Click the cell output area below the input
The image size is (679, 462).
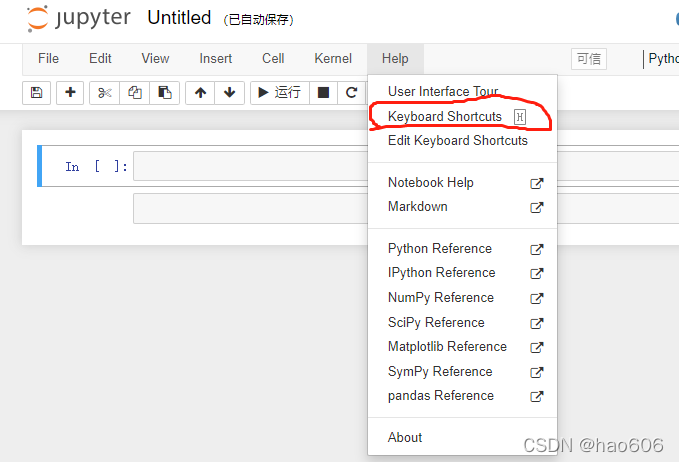[x=250, y=209]
